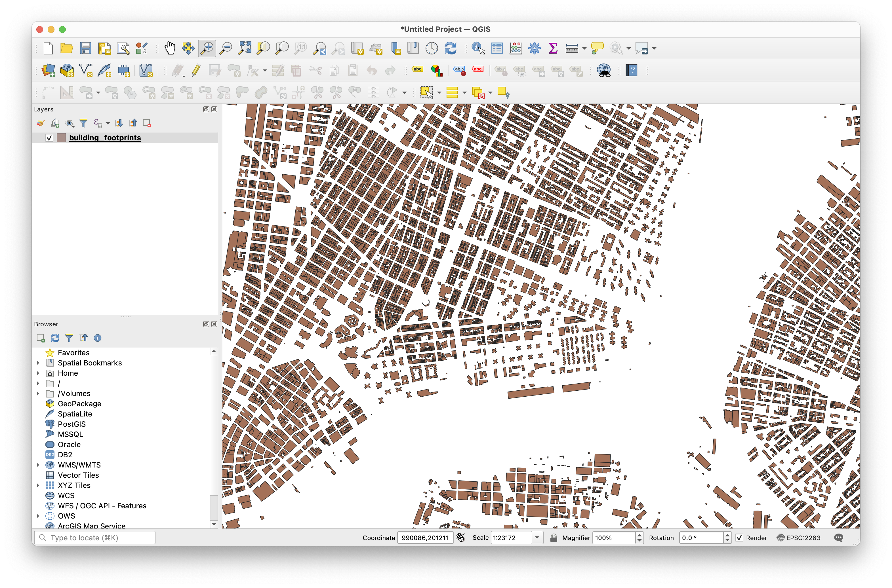Uncheck the building_footprints layer visibility
This screenshot has width=892, height=588.
49,138
